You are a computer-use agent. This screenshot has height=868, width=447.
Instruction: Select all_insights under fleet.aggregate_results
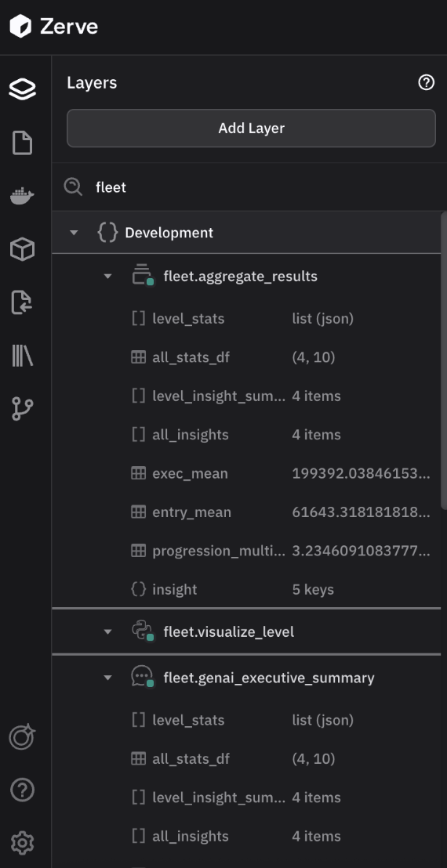[191, 435]
